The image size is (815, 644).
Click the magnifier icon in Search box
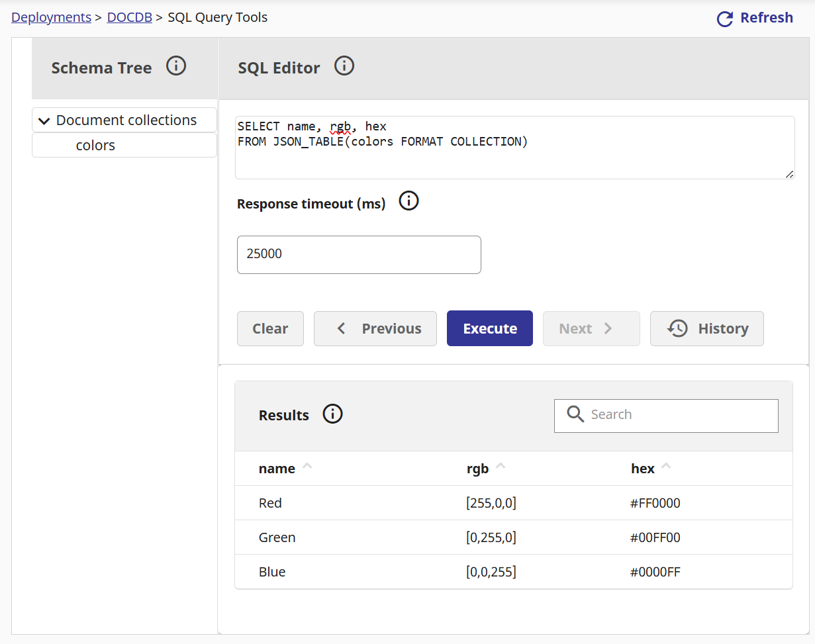click(575, 414)
